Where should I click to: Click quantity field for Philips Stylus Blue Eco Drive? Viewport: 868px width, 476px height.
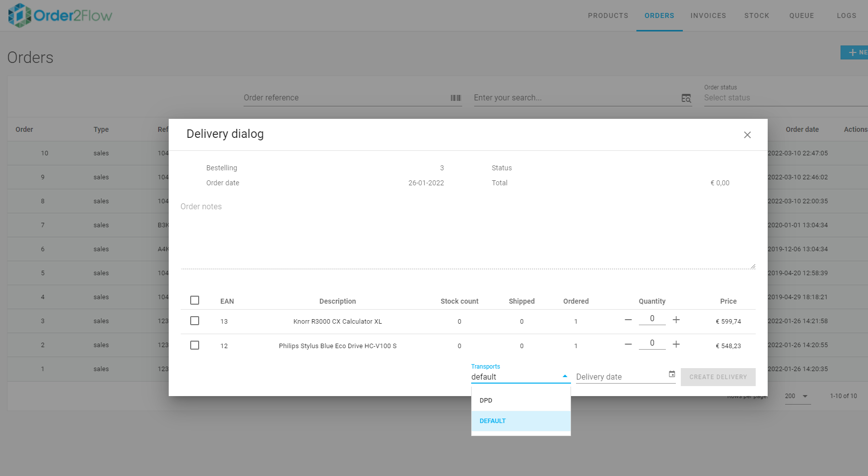click(x=652, y=343)
